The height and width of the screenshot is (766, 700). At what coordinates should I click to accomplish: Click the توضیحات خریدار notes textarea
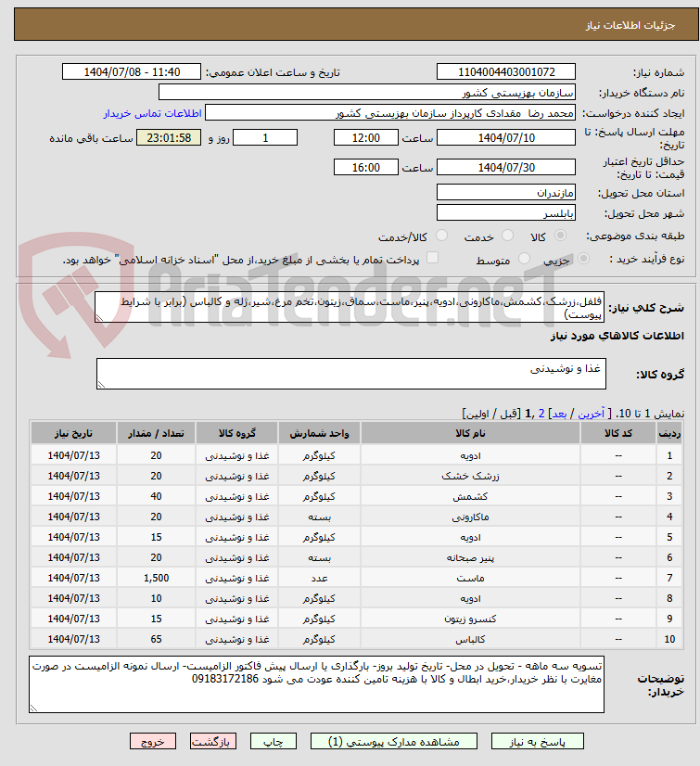pos(316,684)
